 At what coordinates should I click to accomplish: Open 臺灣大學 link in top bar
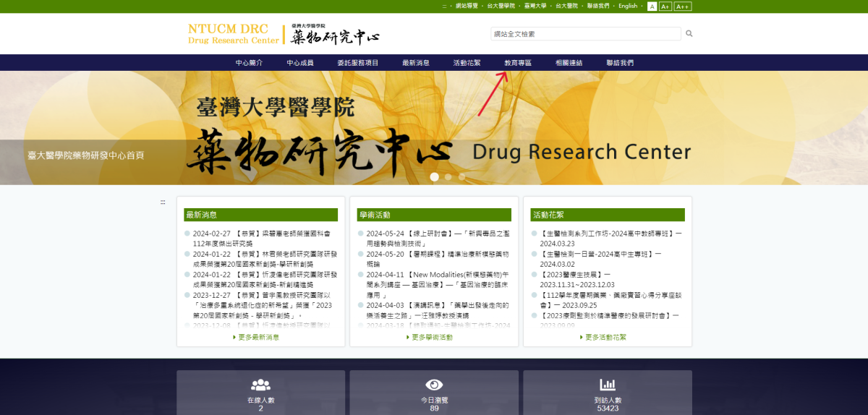click(535, 6)
